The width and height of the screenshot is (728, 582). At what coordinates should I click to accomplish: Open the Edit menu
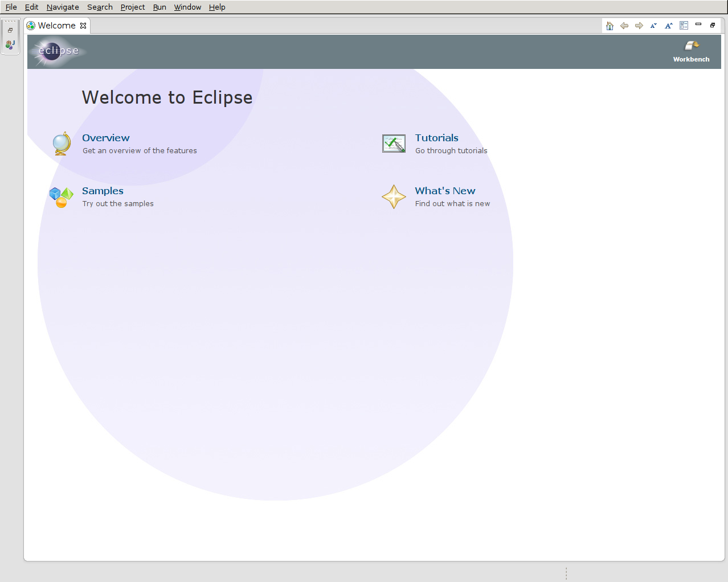coord(32,7)
